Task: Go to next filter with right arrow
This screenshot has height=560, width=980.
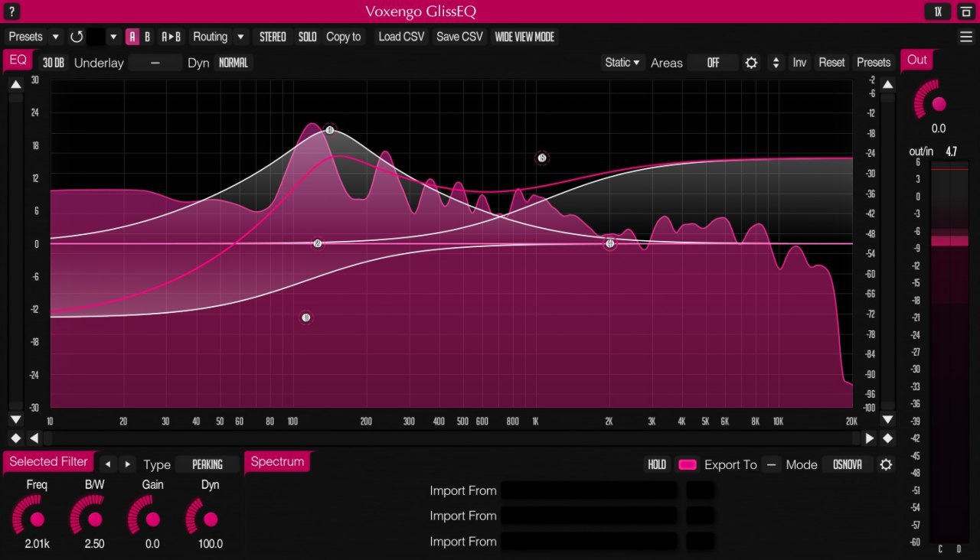Action: point(127,464)
